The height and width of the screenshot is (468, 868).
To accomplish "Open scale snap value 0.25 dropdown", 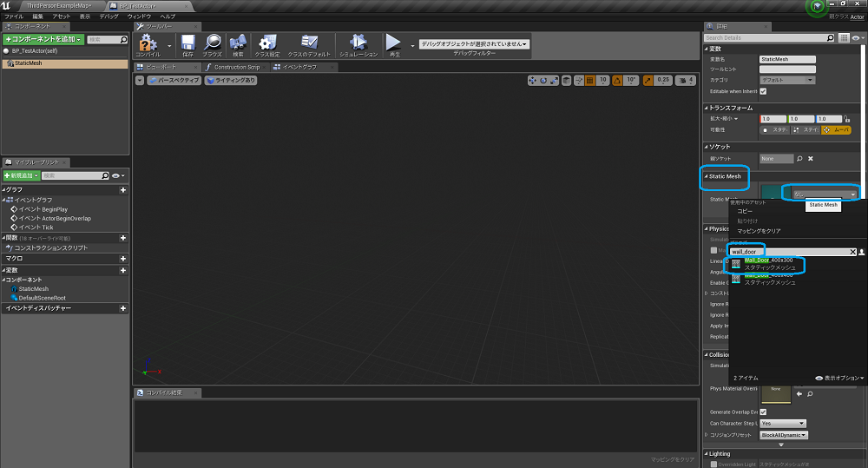I will [x=663, y=80].
